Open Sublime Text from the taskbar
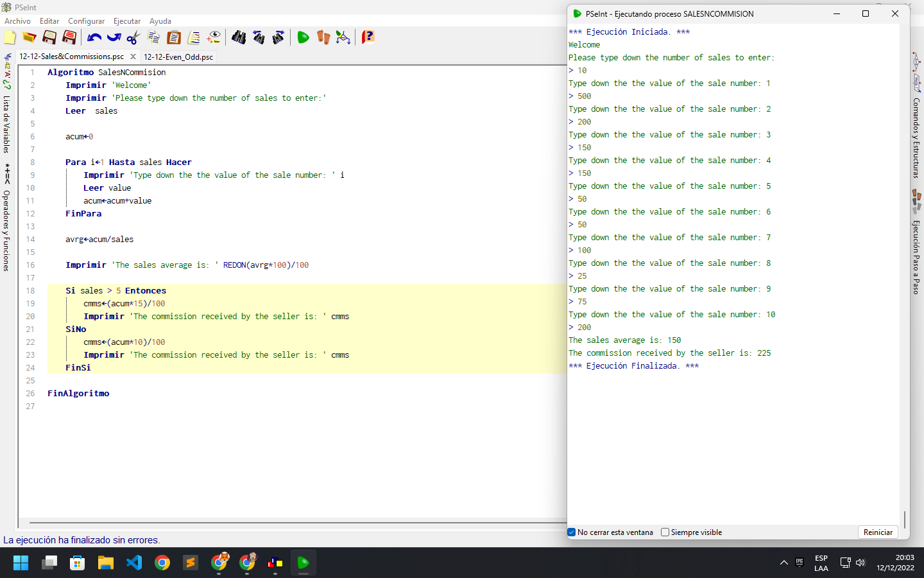Screen dimensions: 924x578 [x=191, y=563]
